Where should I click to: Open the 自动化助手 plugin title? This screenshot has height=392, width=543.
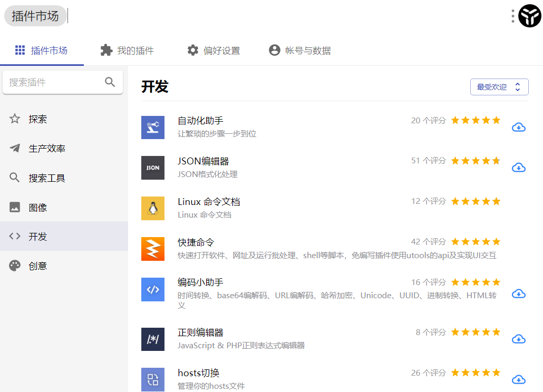point(200,121)
